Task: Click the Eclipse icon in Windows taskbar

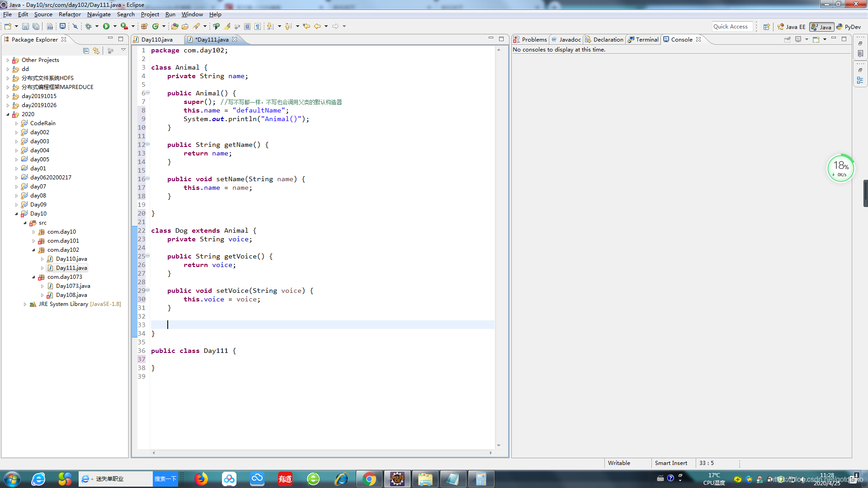Action: click(x=397, y=479)
